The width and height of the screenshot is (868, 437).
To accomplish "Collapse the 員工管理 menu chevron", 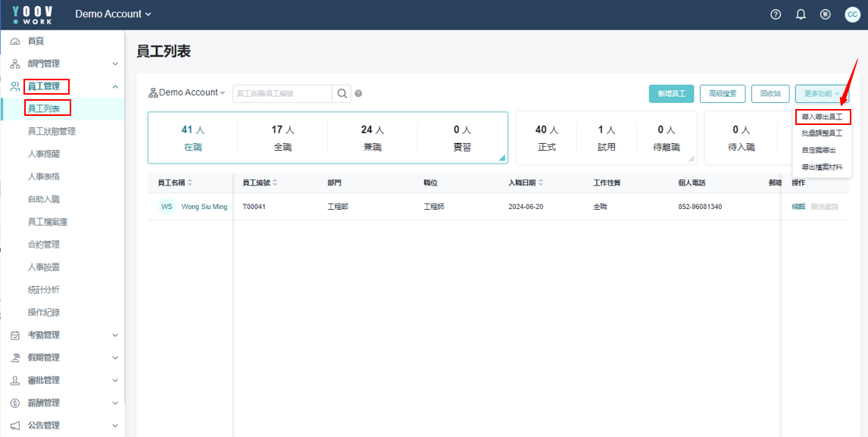I will pos(115,86).
